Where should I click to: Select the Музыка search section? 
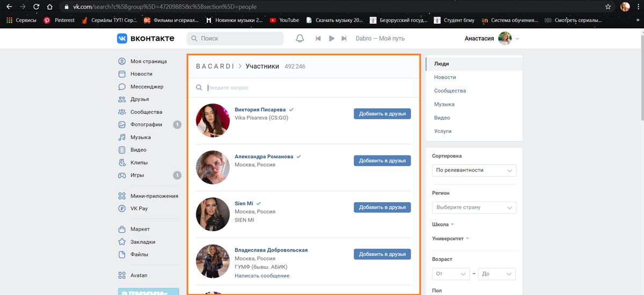point(473,104)
